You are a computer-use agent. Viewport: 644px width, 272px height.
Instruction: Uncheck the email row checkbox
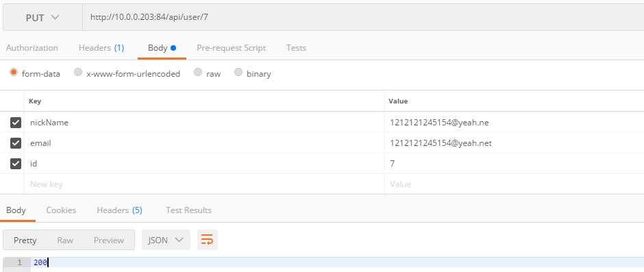pyautogui.click(x=16, y=143)
